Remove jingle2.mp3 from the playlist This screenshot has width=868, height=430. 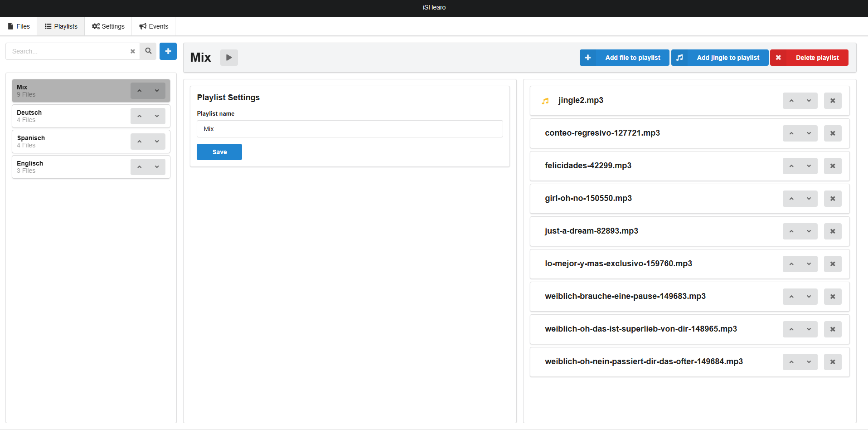[x=832, y=101]
